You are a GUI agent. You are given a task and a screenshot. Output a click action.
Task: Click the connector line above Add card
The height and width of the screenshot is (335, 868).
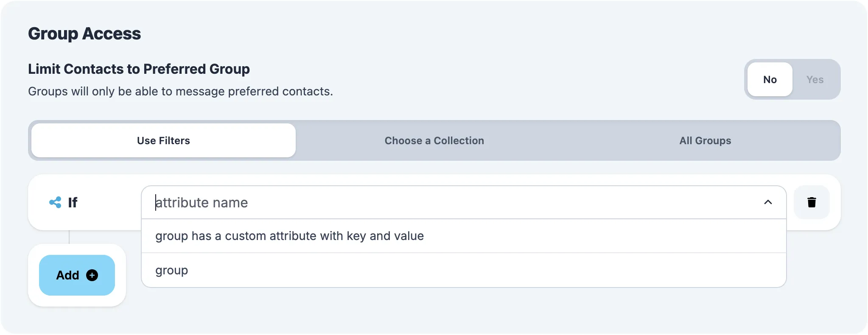click(69, 237)
